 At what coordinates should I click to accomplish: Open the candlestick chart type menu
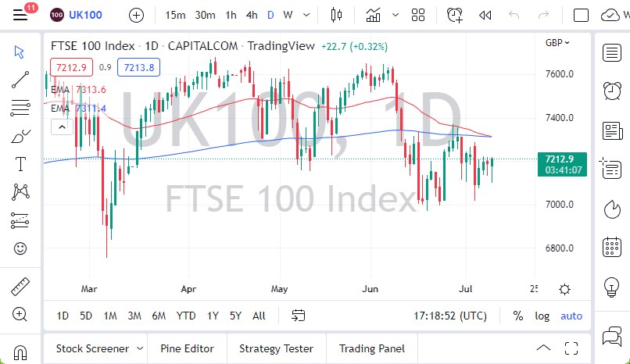coord(337,15)
